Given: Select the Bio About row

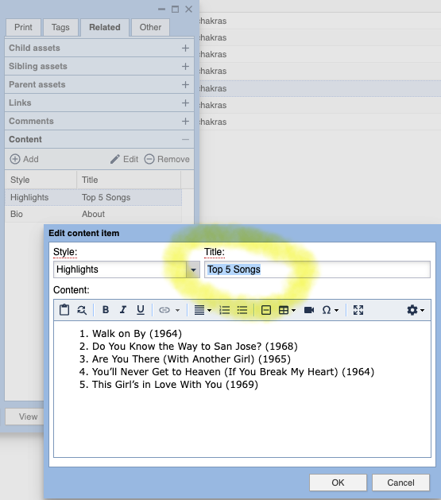Looking at the screenshot, I should (93, 214).
